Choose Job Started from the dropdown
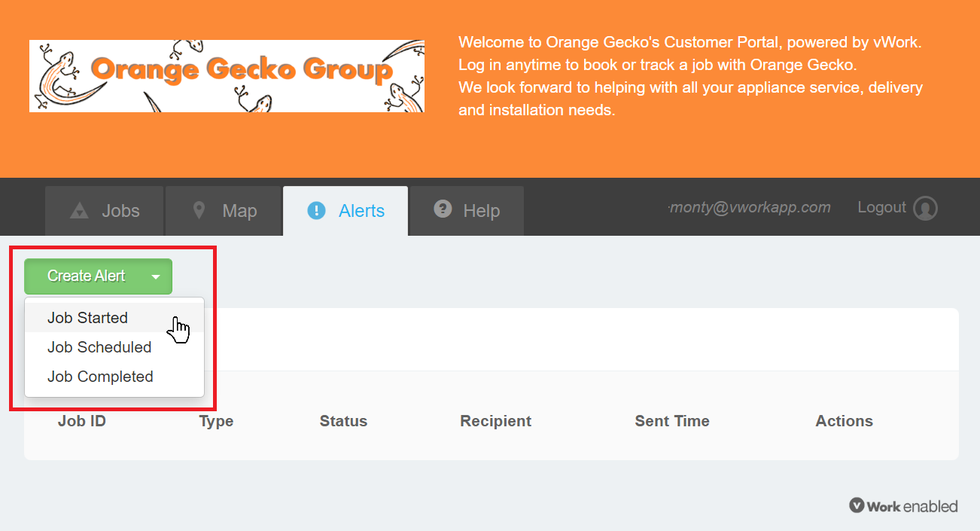This screenshot has height=531, width=980. pos(114,318)
